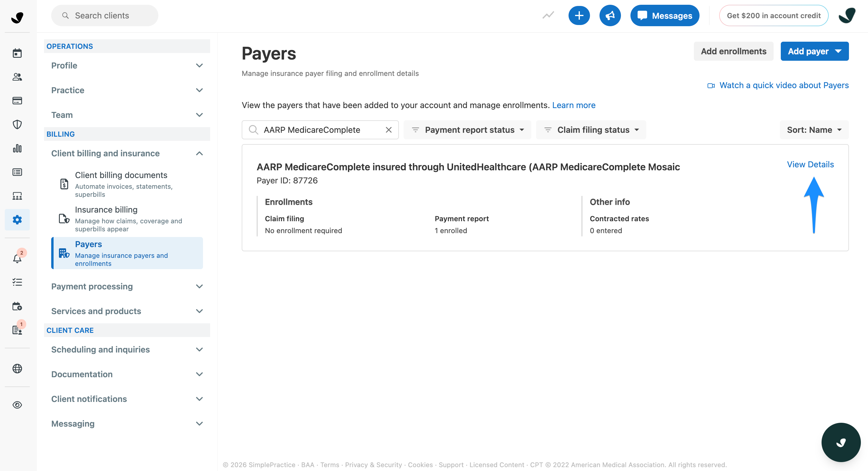Open the billing credit card icon

17,101
